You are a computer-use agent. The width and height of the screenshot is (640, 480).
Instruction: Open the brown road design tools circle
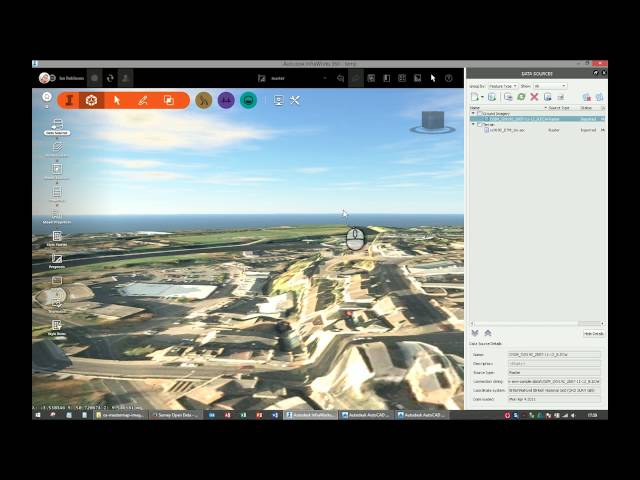pos(204,100)
